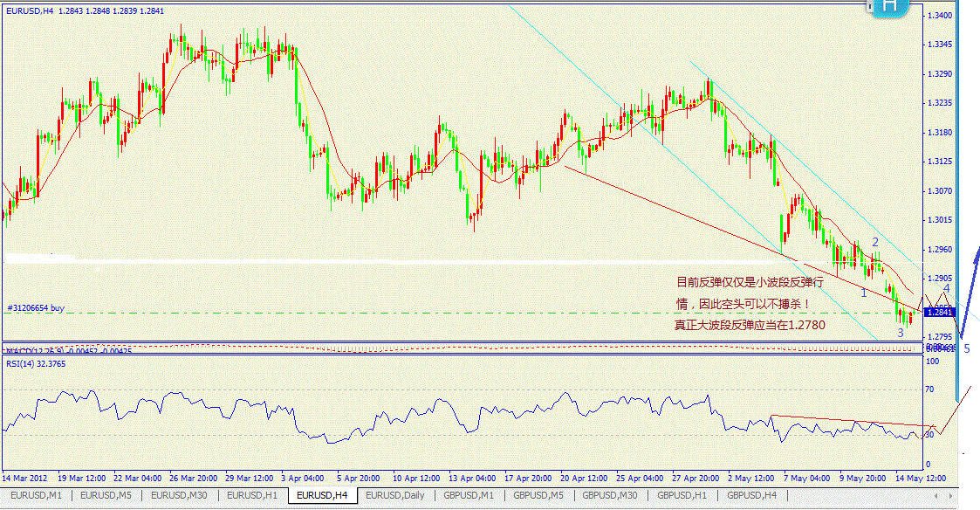Click the 29 Mar 12:00 time label
The image size is (980, 510).
tap(249, 478)
